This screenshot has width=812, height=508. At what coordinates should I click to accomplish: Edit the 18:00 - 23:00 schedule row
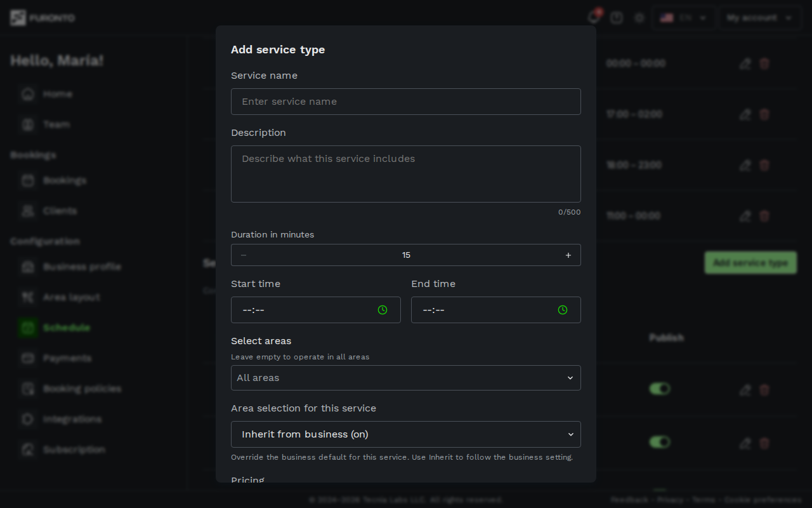coord(745,165)
